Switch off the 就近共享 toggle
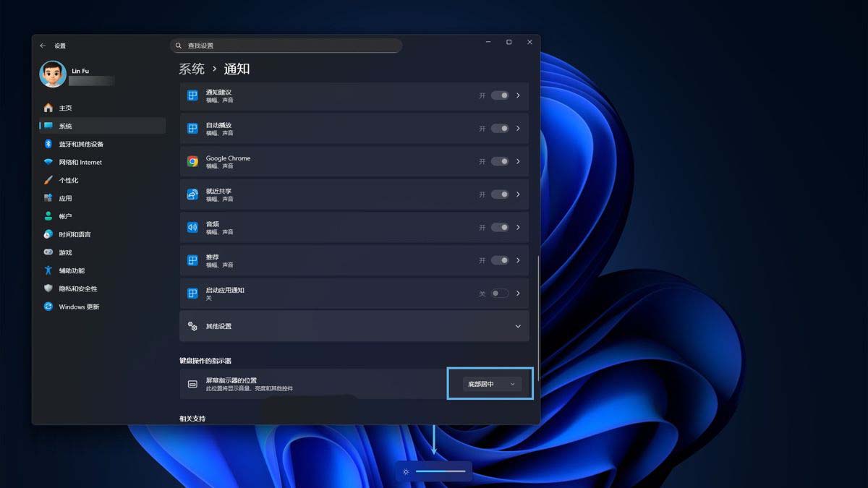This screenshot has width=868, height=488. click(x=500, y=194)
